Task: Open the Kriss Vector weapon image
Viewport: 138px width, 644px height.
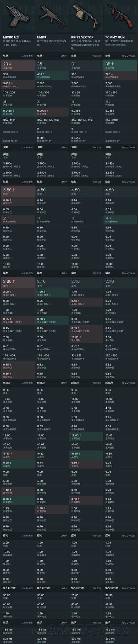Action: (86, 17)
